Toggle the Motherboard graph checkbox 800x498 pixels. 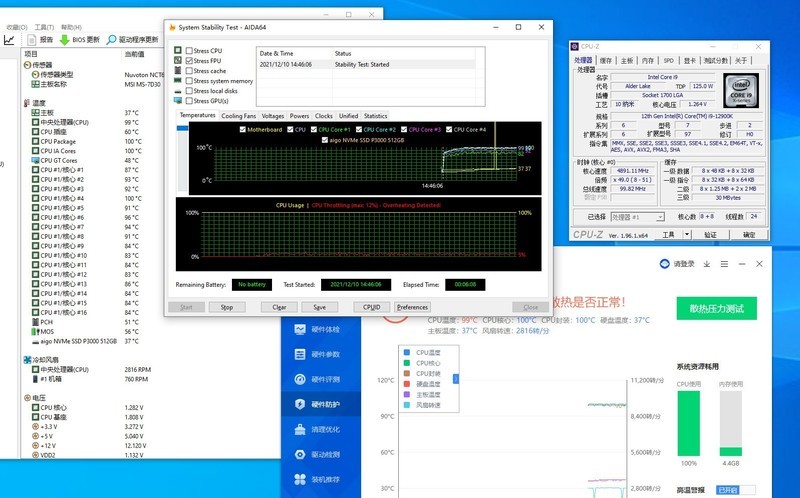243,130
